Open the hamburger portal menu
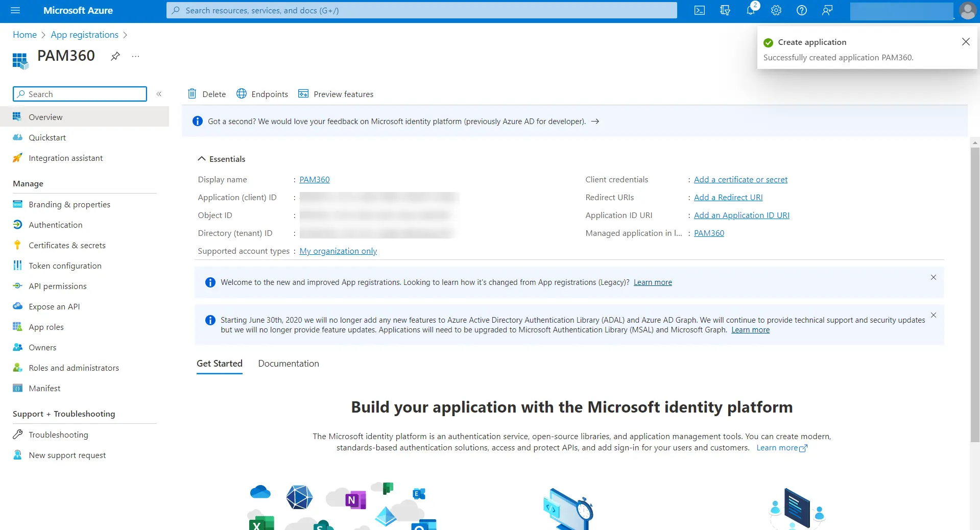980x530 pixels. coord(15,10)
